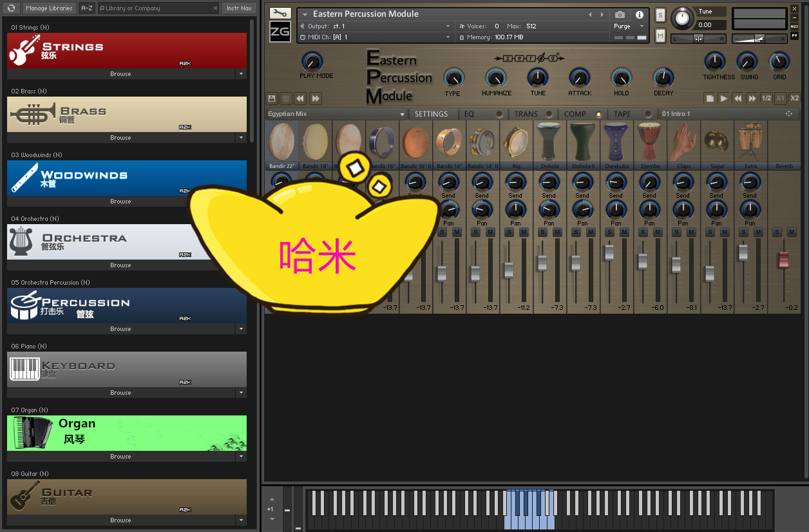Screen dimensions: 809x532
Task: Select the Djembe drum thumbnail
Action: 650,142
